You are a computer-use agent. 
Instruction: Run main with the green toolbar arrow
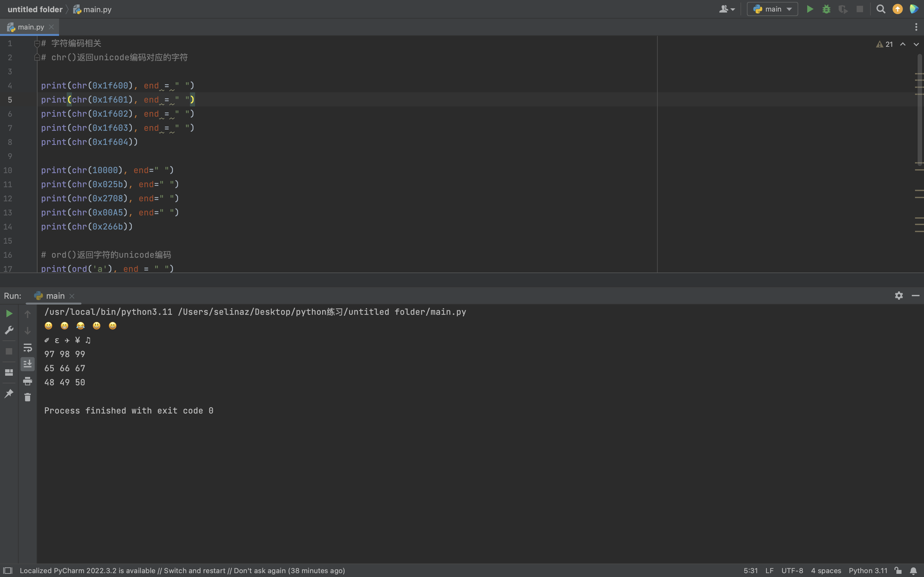tap(809, 9)
